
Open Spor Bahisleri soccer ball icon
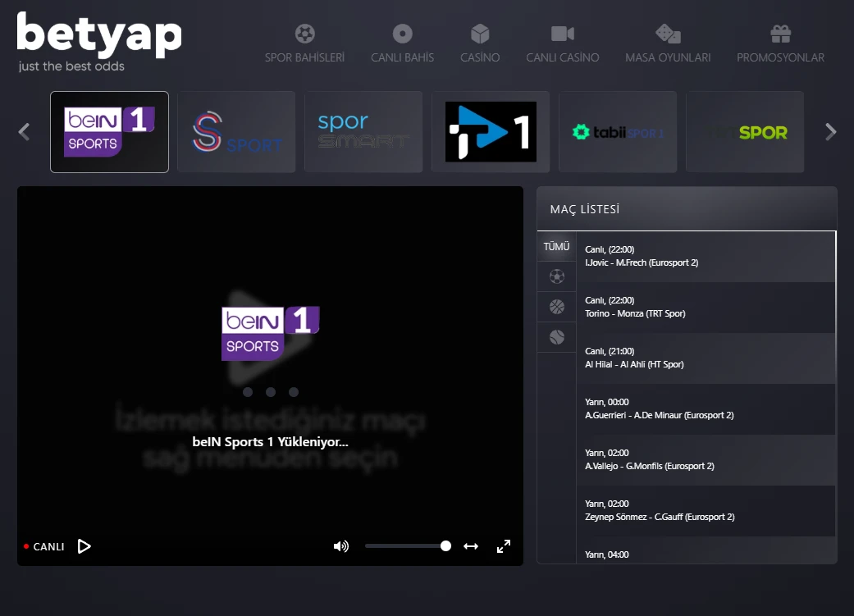point(304,34)
